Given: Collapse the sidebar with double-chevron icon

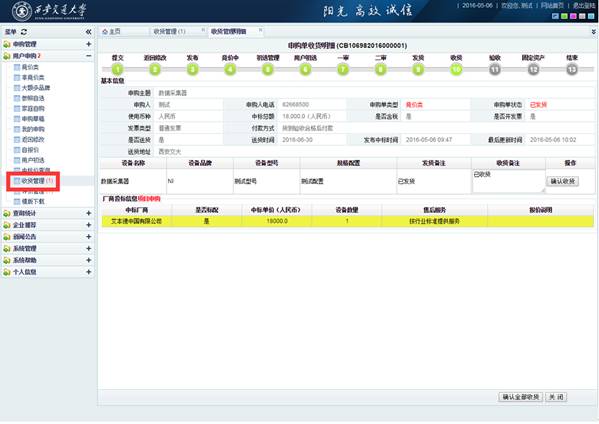Looking at the screenshot, I should click(x=88, y=32).
